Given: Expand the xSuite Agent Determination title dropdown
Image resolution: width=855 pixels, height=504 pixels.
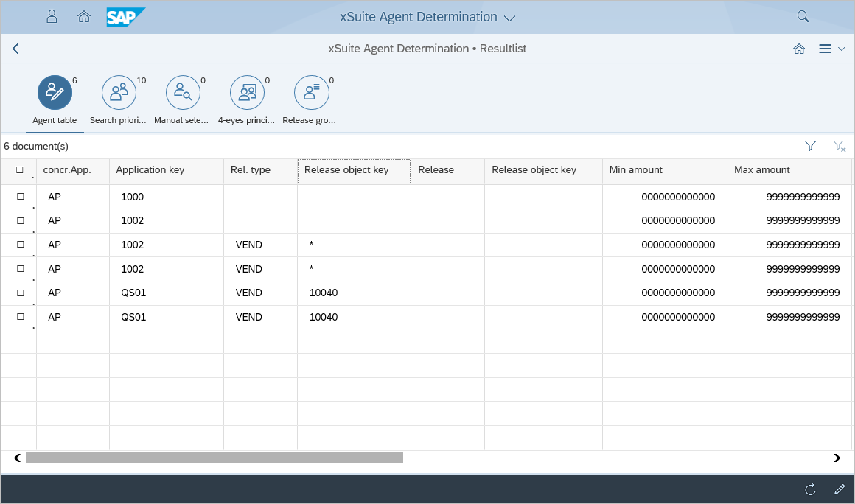Looking at the screenshot, I should pos(510,17).
